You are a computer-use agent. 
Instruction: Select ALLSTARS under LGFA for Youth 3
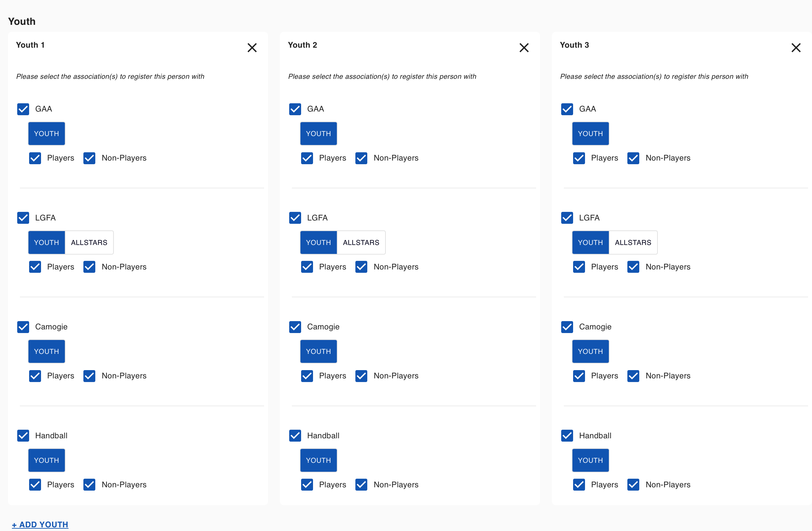[x=633, y=243]
